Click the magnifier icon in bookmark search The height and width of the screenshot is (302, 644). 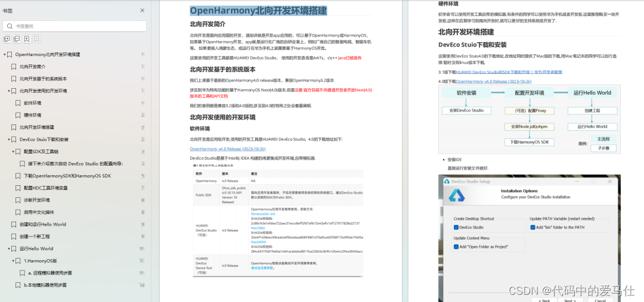(10, 26)
